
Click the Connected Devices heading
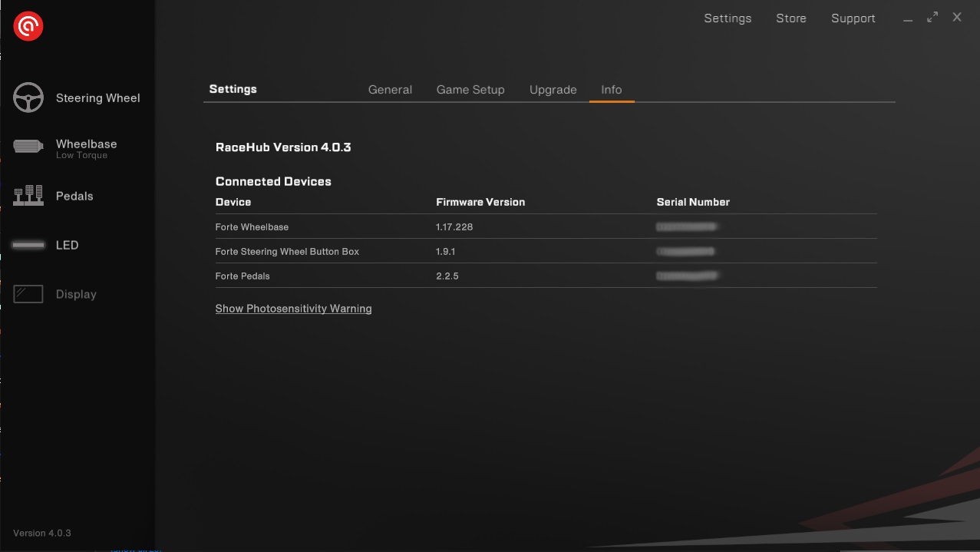point(273,181)
